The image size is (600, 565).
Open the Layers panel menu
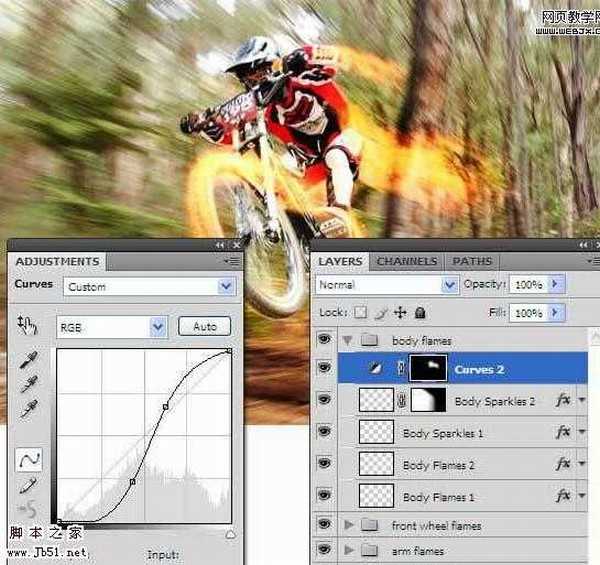[x=594, y=261]
